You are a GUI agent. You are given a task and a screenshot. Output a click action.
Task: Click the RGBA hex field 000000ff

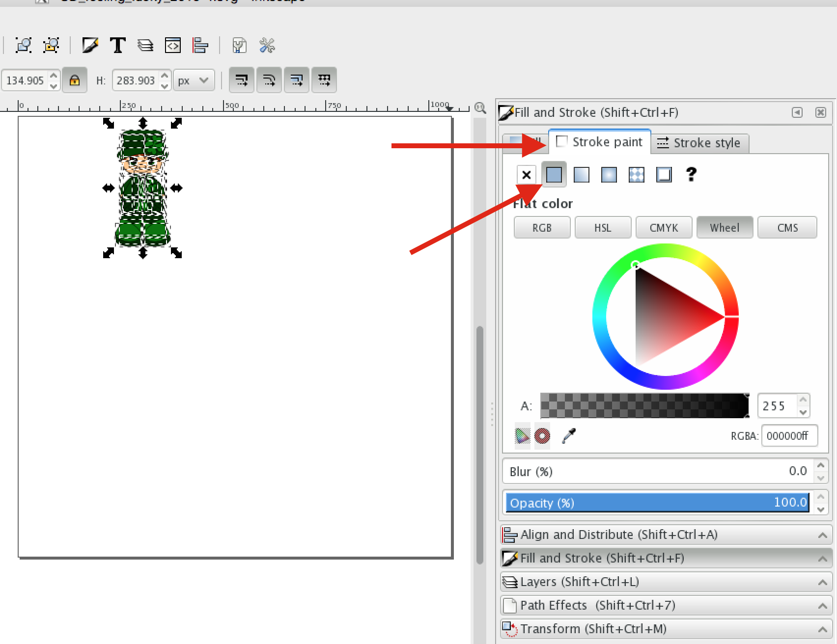click(789, 436)
